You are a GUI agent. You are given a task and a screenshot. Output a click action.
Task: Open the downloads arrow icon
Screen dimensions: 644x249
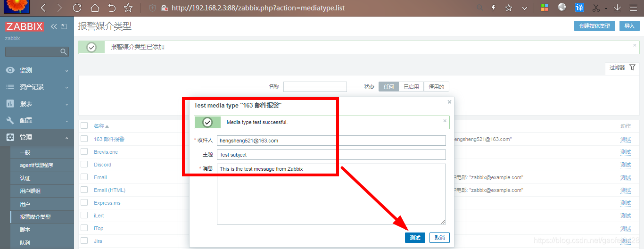(x=618, y=8)
